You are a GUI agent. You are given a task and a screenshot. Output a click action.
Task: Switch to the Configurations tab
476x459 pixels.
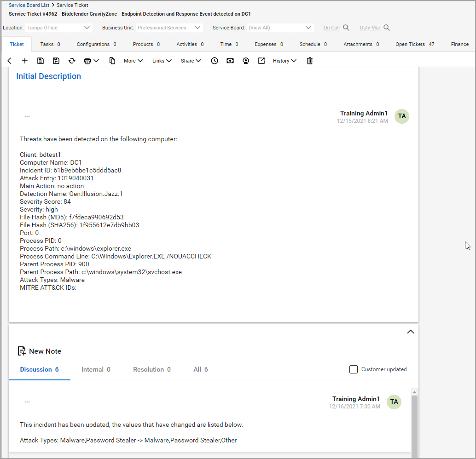pos(96,44)
